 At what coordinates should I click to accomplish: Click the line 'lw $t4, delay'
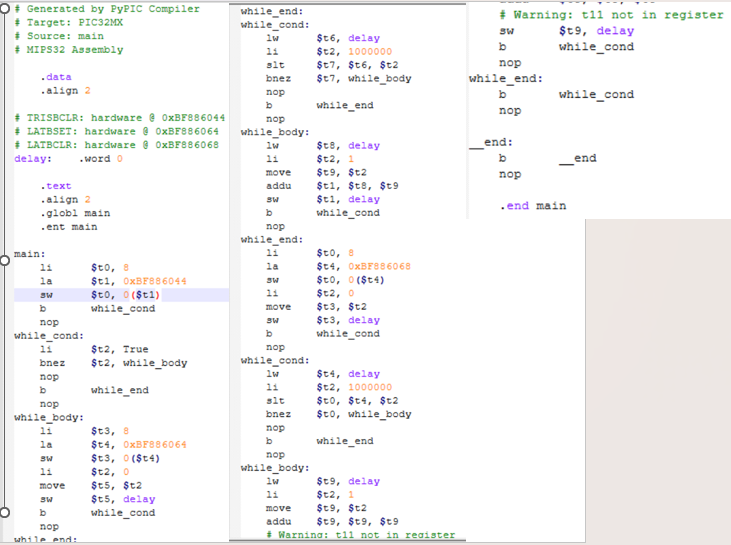coord(323,373)
